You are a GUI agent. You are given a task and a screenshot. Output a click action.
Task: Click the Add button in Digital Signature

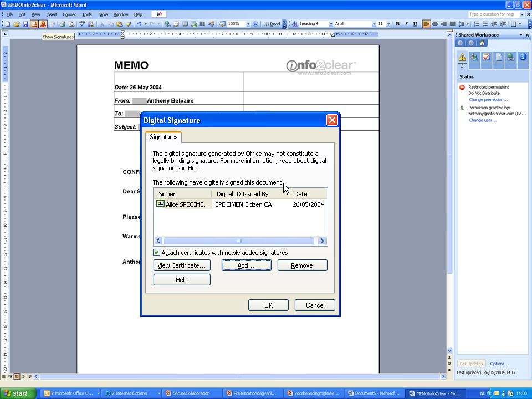tap(246, 265)
